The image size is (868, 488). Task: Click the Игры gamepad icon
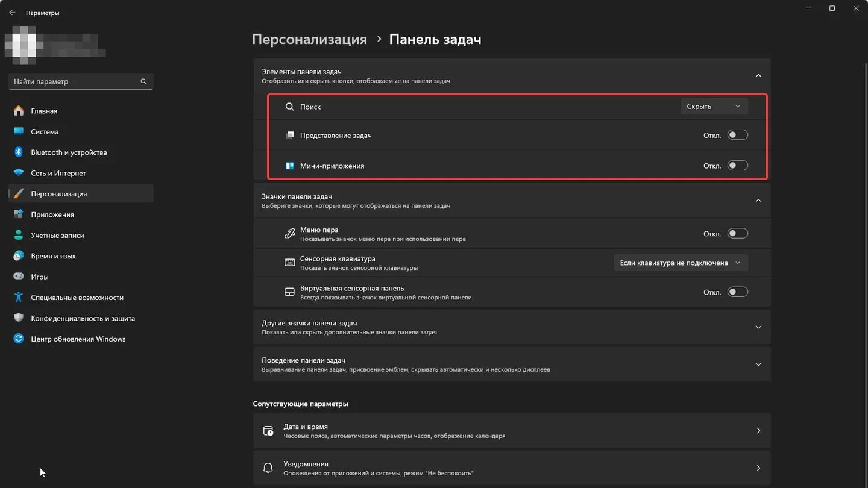point(19,277)
